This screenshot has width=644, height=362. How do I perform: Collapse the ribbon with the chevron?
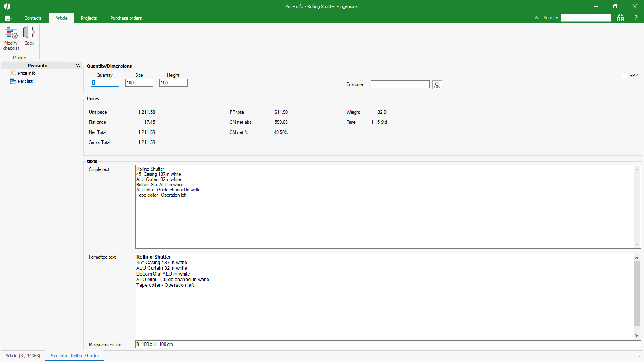pos(536,18)
